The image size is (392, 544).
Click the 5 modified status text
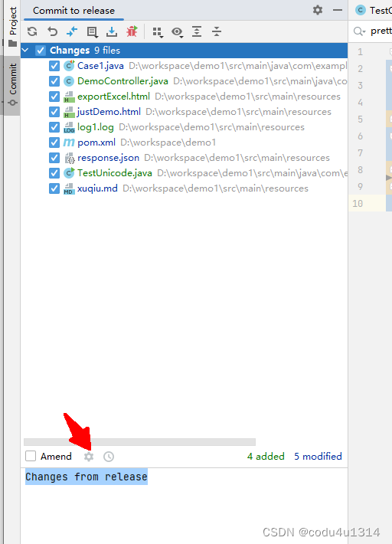(x=318, y=456)
